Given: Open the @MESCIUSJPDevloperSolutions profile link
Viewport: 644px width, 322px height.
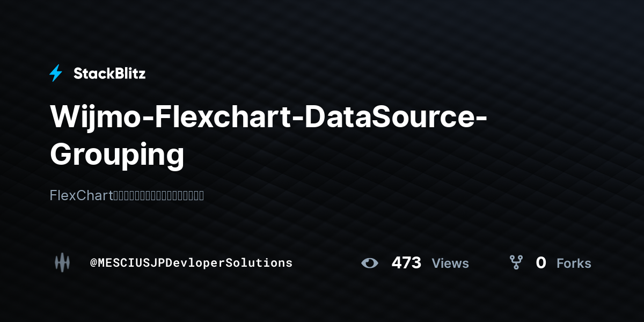Looking at the screenshot, I should (x=191, y=263).
